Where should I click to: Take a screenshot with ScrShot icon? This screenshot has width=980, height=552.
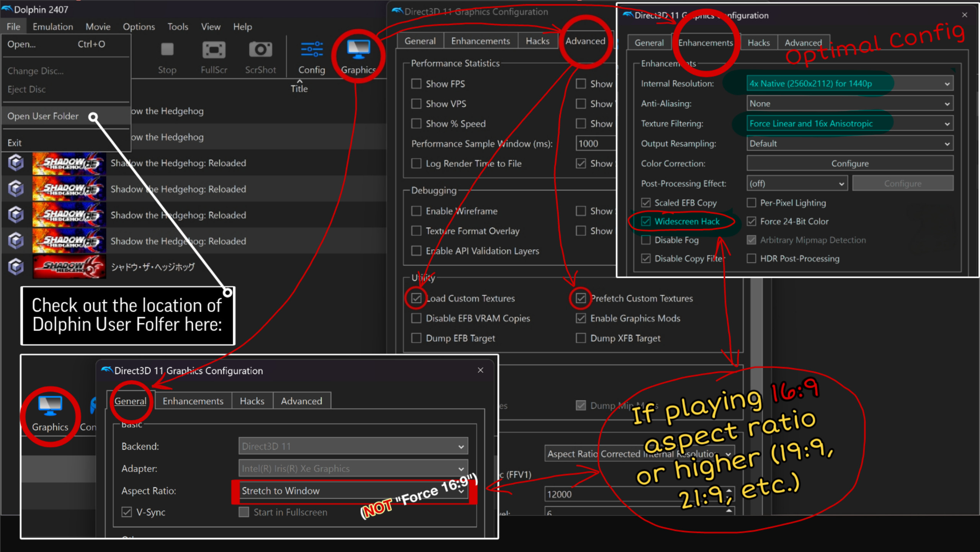[x=260, y=50]
